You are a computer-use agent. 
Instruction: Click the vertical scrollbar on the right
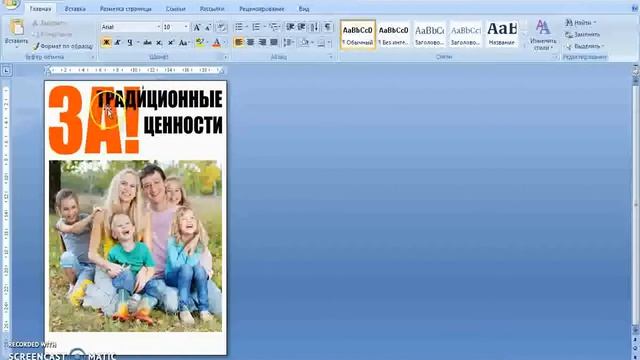pos(636,204)
